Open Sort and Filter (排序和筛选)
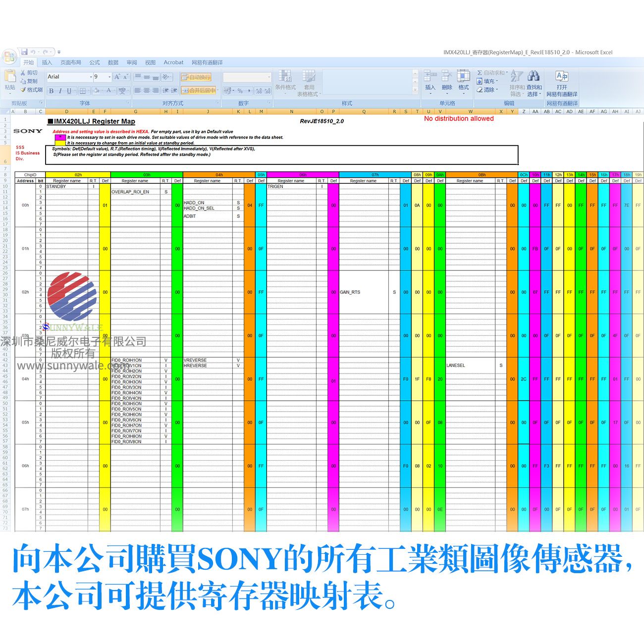The width and height of the screenshot is (644, 644). click(517, 83)
